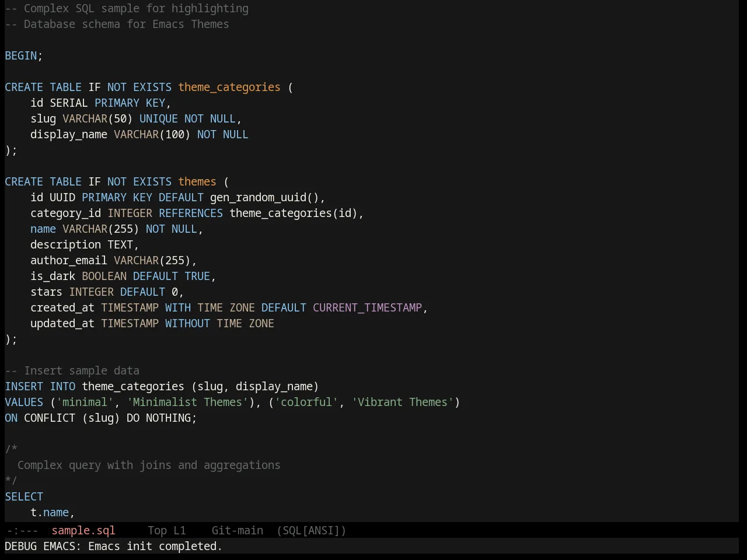This screenshot has width=747, height=560.
Task: Click the Git-main indicator in mode line
Action: coord(238,530)
